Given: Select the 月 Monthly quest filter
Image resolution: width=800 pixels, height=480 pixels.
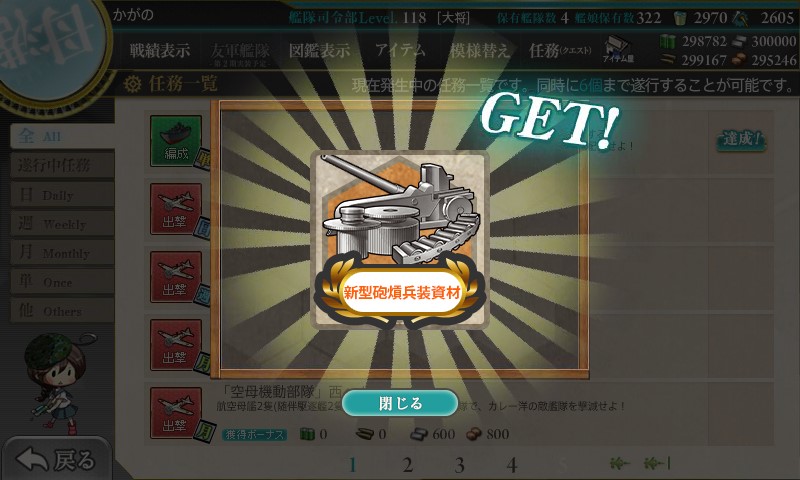Looking at the screenshot, I should 62,252.
